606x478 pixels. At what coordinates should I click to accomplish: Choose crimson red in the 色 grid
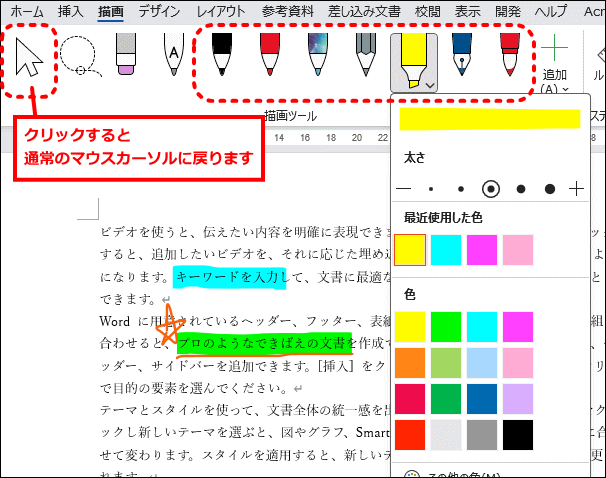pyautogui.click(x=410, y=399)
